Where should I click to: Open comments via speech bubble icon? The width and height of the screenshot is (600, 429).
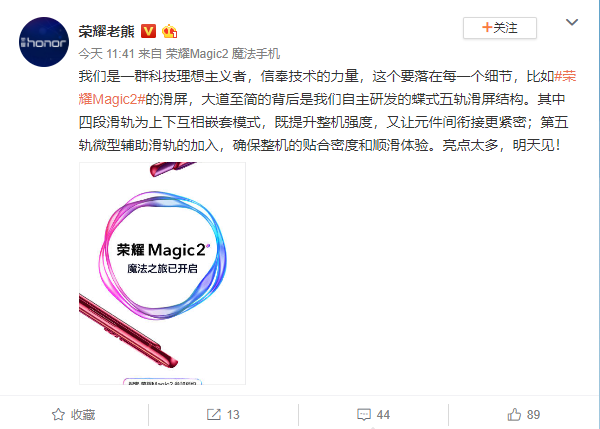pos(364,414)
